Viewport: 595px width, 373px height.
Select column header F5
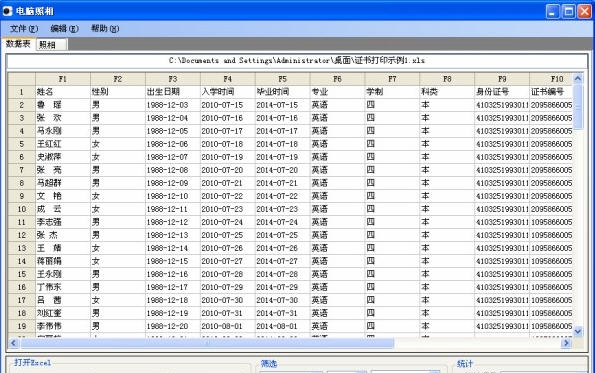coord(283,79)
